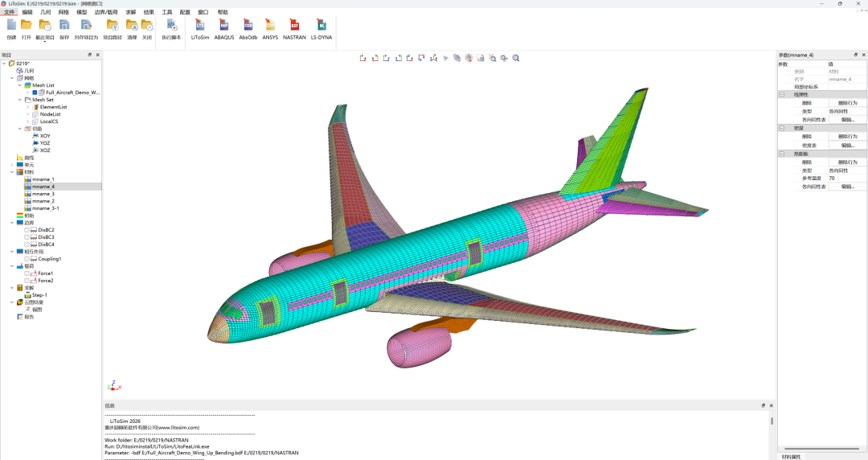Click the 另存项目为 (save project as) icon
The height and width of the screenshot is (460, 868).
(x=86, y=26)
